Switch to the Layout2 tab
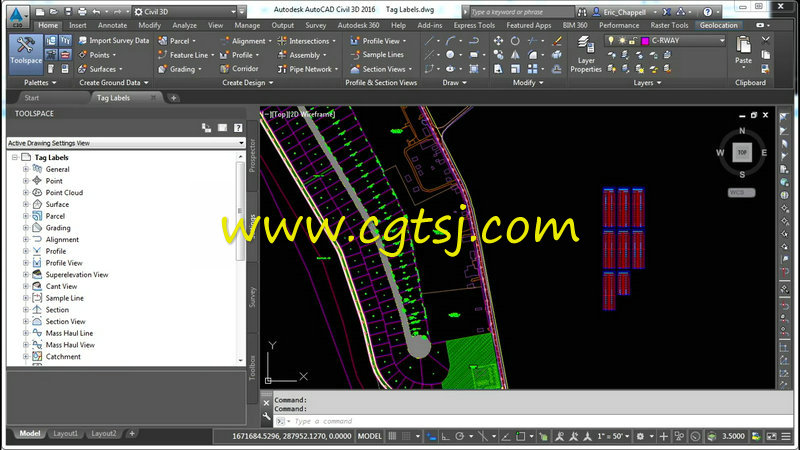Screen dimensions: 800x450 (x=104, y=434)
